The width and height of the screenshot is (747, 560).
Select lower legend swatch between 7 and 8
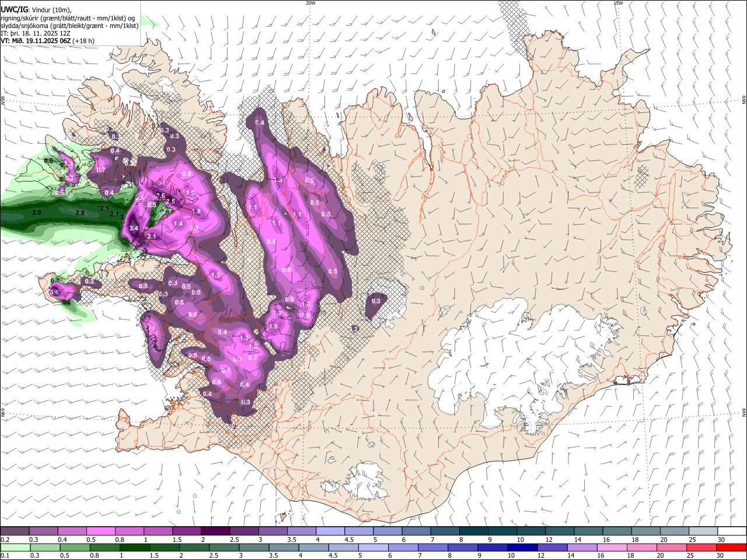(432, 547)
